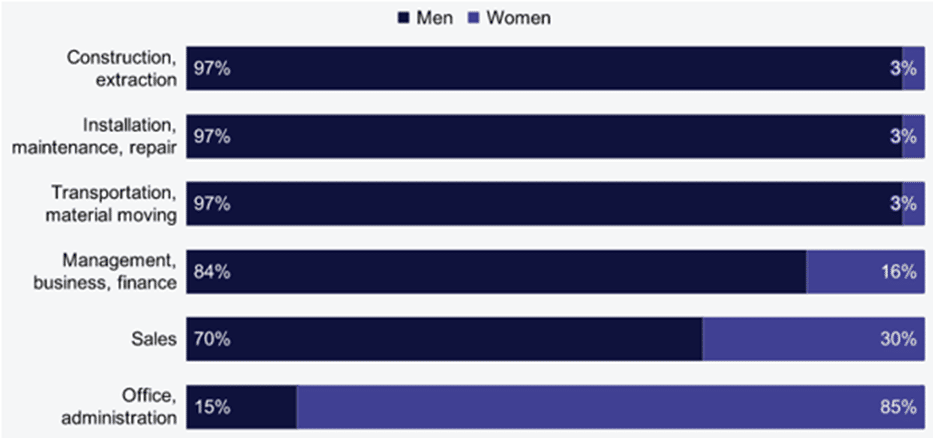
Task: Click the women segment for Installation, maintenance, repair
Action: tap(913, 136)
